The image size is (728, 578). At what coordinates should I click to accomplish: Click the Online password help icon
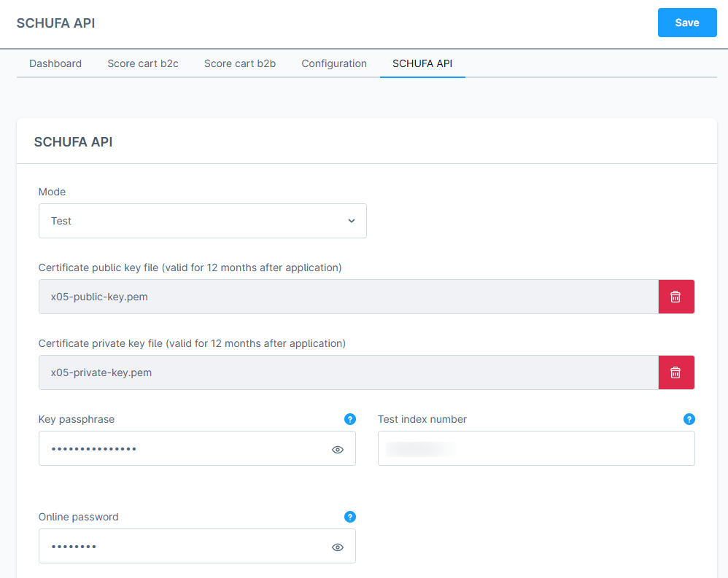tap(350, 517)
